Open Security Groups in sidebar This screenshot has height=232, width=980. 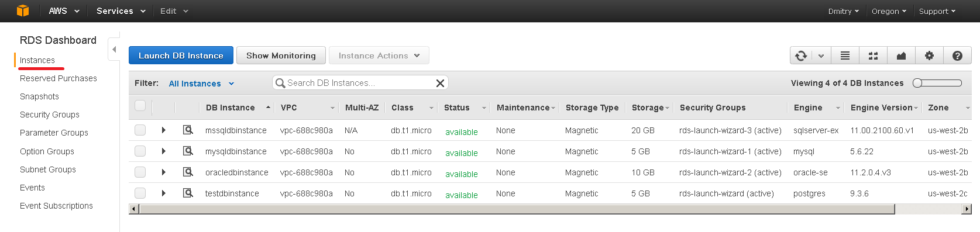pos(50,115)
